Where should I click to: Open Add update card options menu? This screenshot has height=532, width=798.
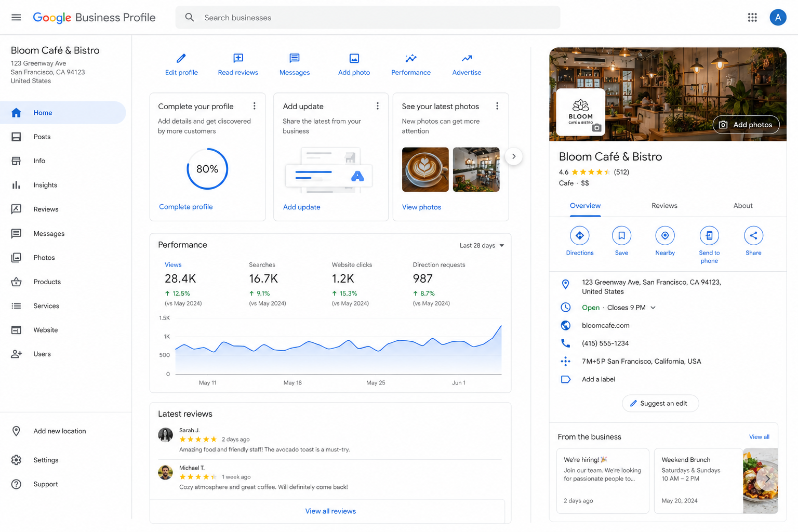pyautogui.click(x=378, y=106)
